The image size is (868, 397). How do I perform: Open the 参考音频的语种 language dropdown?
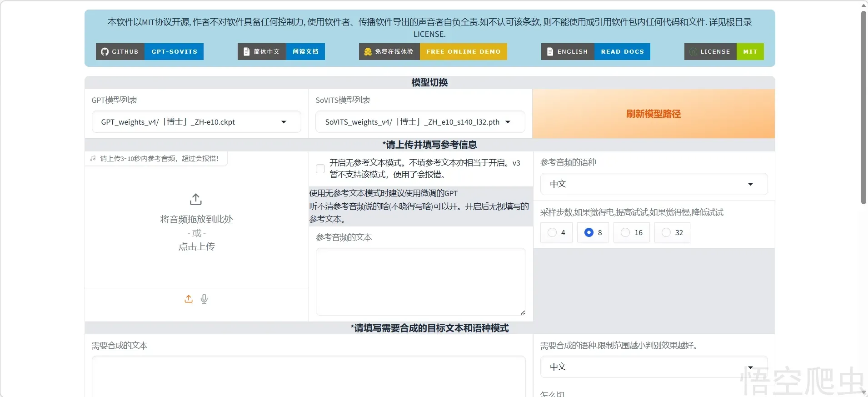[x=653, y=184]
